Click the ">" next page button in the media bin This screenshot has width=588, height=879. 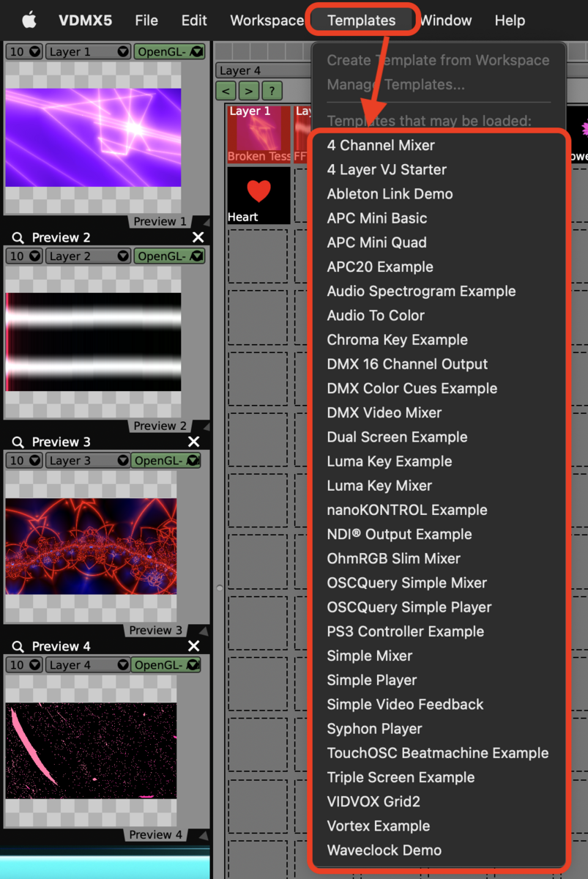coord(249,91)
